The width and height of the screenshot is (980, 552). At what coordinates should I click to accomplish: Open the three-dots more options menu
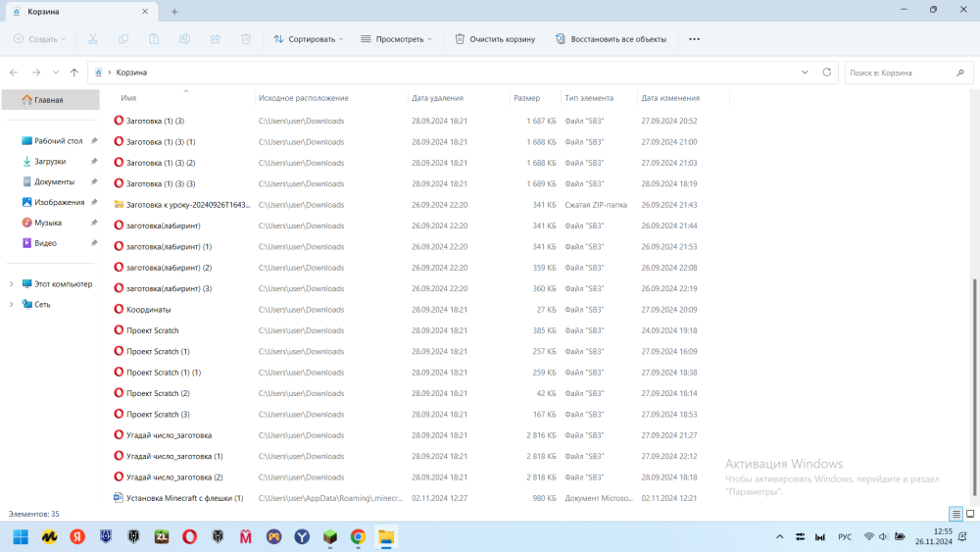tap(695, 39)
